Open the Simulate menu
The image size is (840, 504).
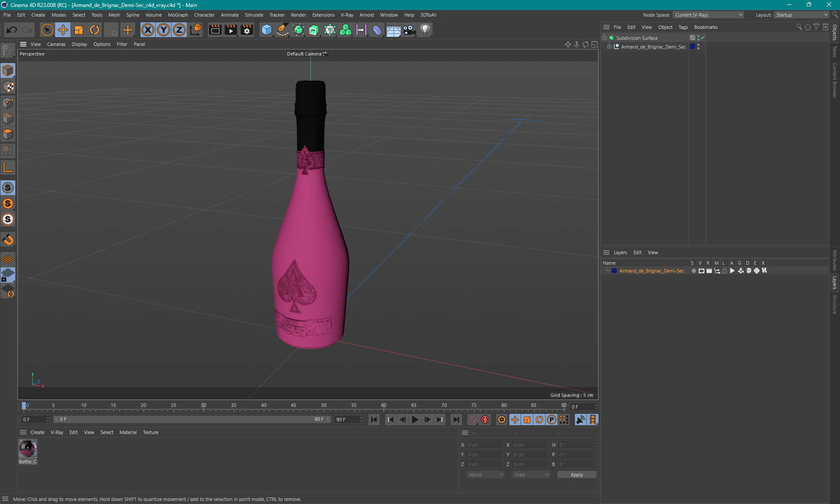(x=254, y=15)
